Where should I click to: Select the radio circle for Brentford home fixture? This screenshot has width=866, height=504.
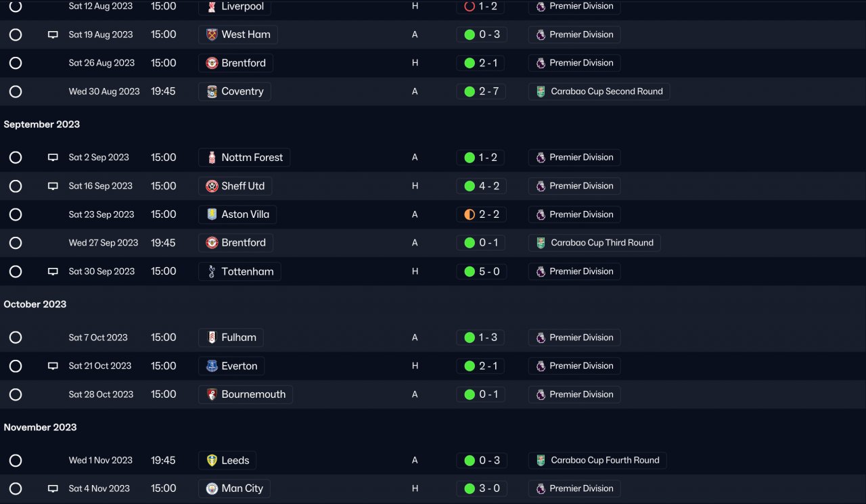click(16, 63)
